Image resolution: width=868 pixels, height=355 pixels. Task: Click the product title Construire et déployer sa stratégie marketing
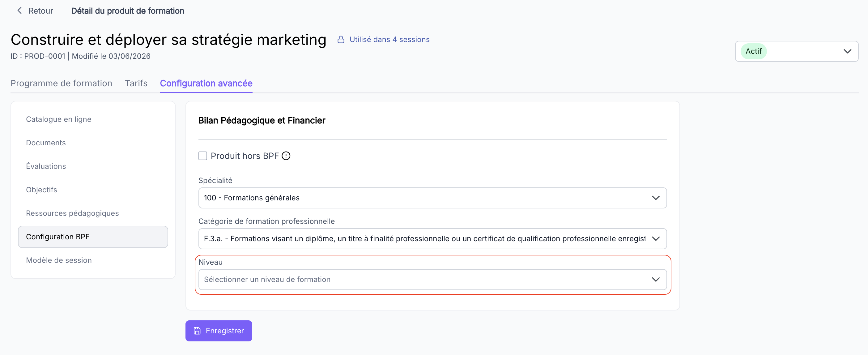click(x=168, y=40)
